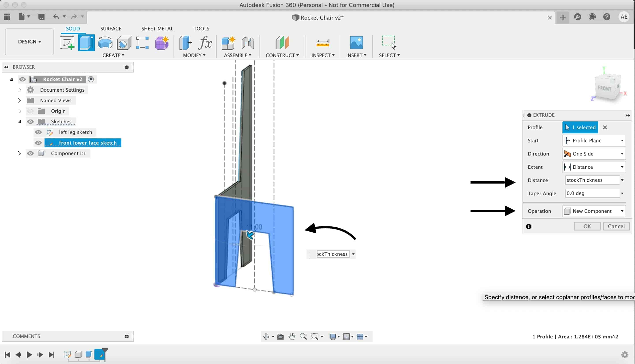Viewport: 635px width, 364px height.
Task: Open the AE user account menu
Action: (624, 17)
